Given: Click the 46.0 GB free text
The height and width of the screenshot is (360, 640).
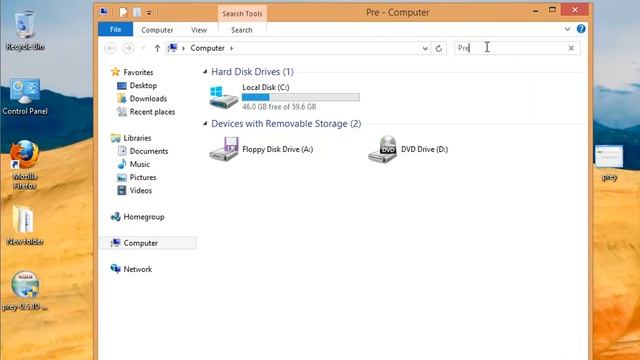Looking at the screenshot, I should (279, 107).
